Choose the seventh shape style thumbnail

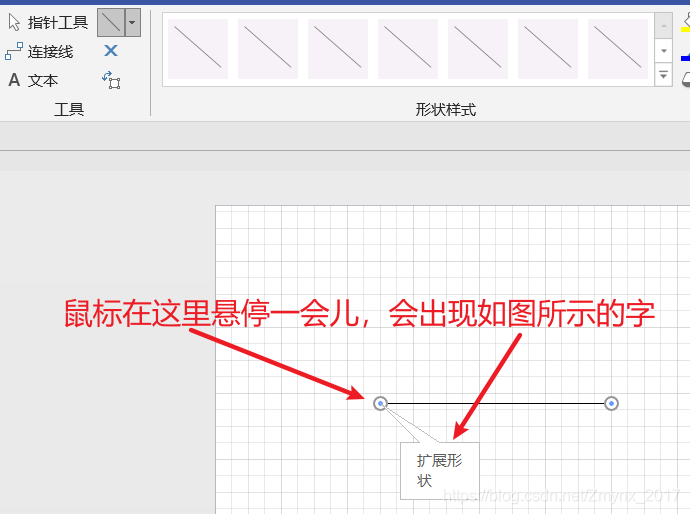(x=618, y=49)
